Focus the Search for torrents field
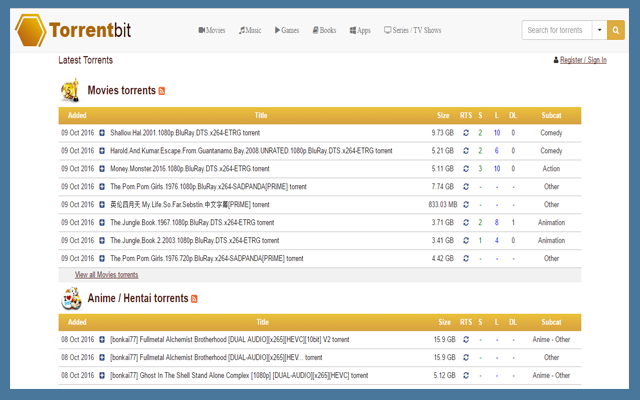640x400 pixels. [555, 30]
